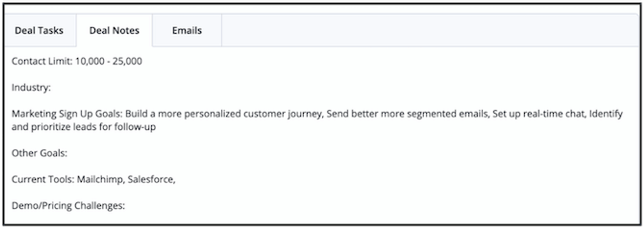Select the "10,000 - 25,000" contact limit value
The height and width of the screenshot is (228, 644).
108,61
